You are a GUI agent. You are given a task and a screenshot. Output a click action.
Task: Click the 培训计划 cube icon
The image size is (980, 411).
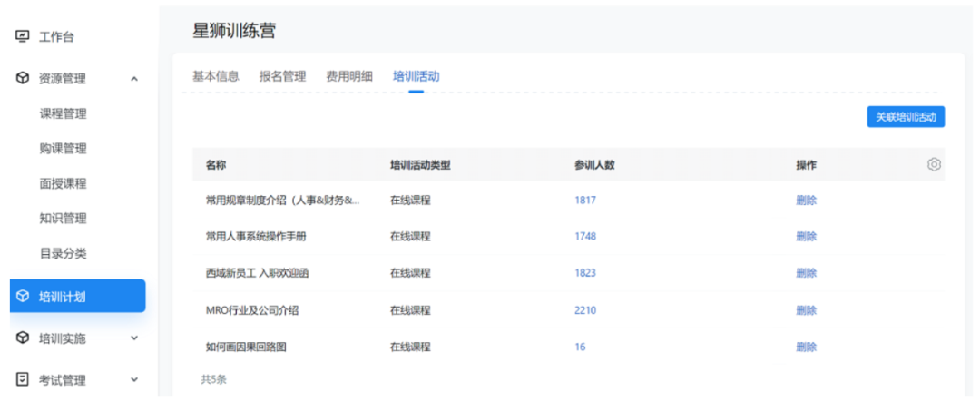coord(23,297)
